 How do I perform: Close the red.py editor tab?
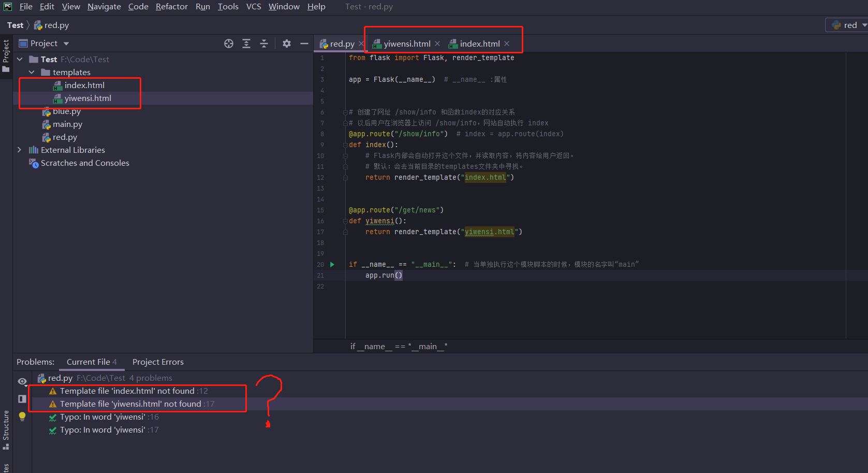(x=361, y=44)
